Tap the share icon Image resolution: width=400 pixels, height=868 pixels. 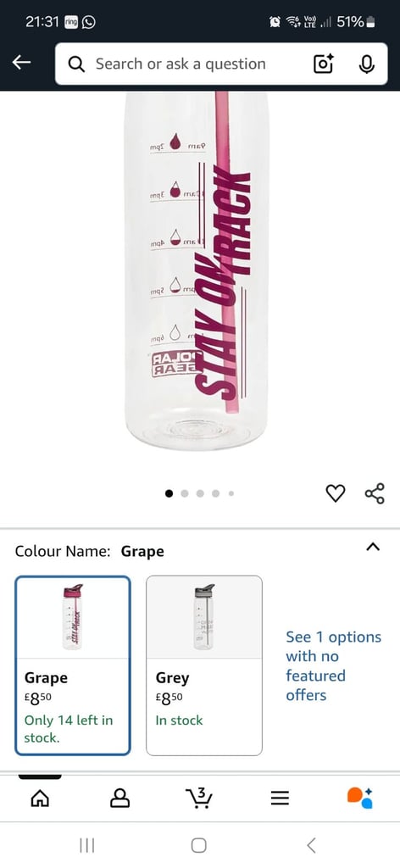tap(375, 492)
